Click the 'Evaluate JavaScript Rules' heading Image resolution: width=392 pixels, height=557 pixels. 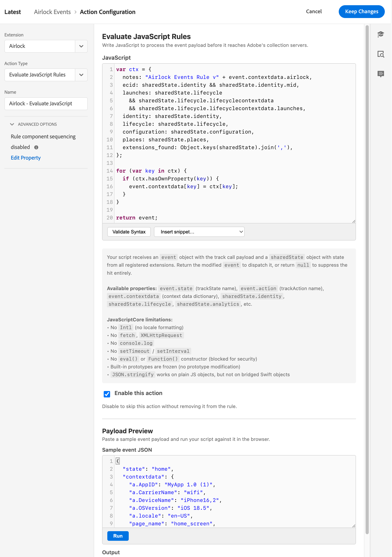point(146,36)
